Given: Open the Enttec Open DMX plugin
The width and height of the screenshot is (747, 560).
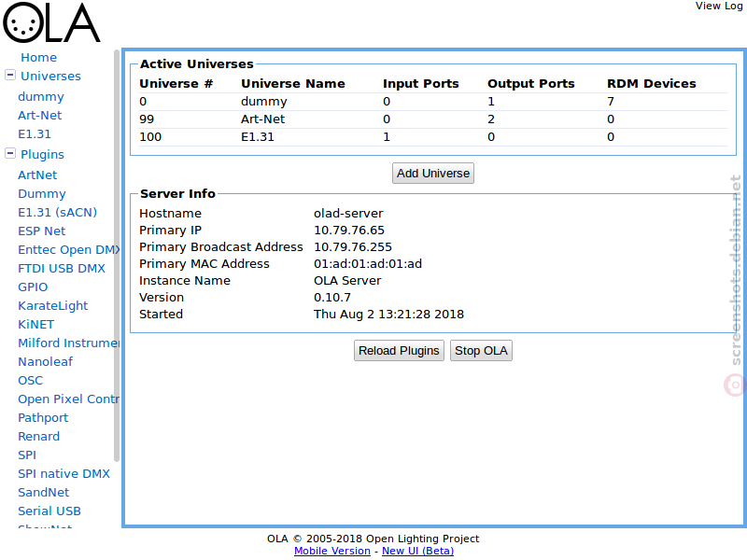Looking at the screenshot, I should [x=68, y=249].
